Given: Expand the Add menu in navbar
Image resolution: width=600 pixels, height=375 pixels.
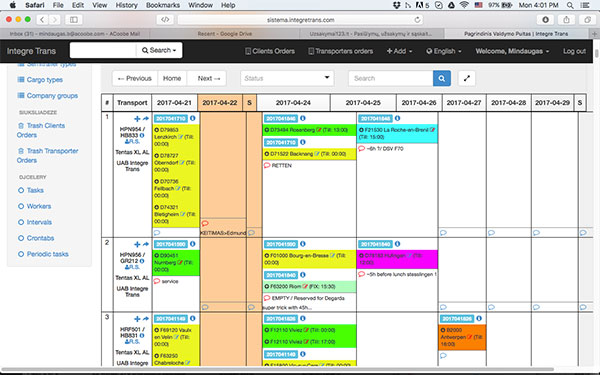Looking at the screenshot, I should [x=399, y=51].
